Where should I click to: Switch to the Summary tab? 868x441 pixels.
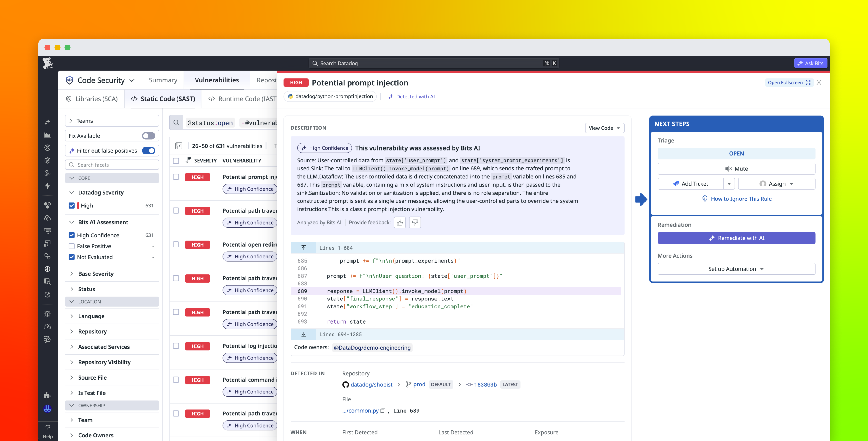163,80
